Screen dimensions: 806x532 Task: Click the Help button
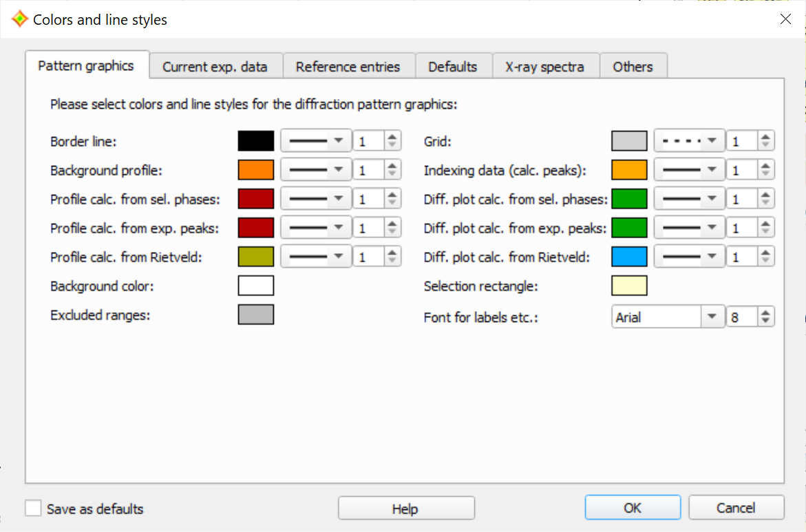[x=405, y=509]
